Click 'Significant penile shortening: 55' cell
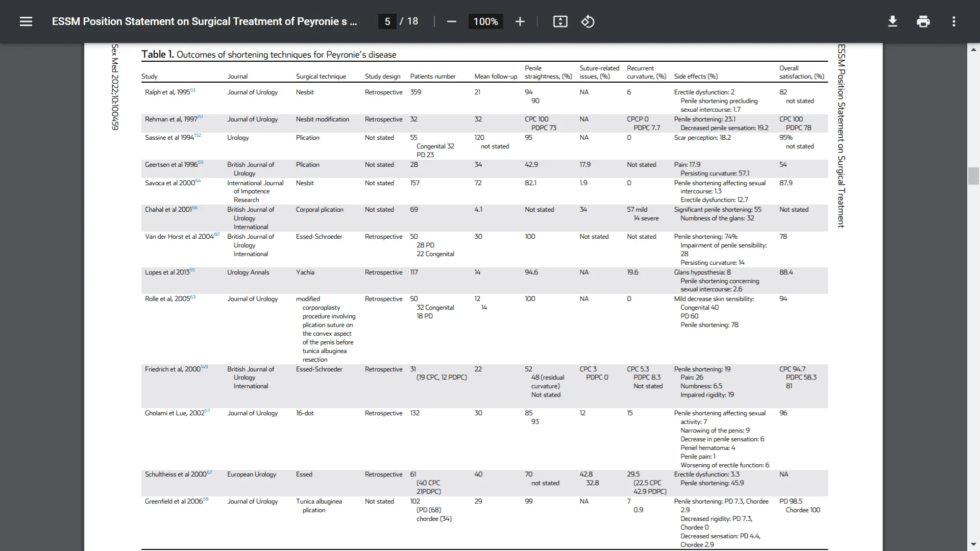Image resolution: width=980 pixels, height=551 pixels. pos(718,210)
